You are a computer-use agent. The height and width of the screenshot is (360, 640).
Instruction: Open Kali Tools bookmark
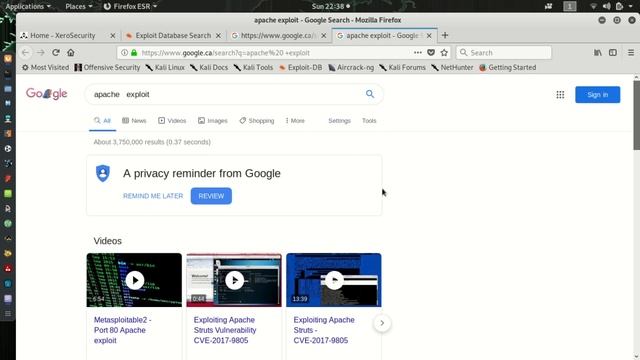(x=253, y=67)
